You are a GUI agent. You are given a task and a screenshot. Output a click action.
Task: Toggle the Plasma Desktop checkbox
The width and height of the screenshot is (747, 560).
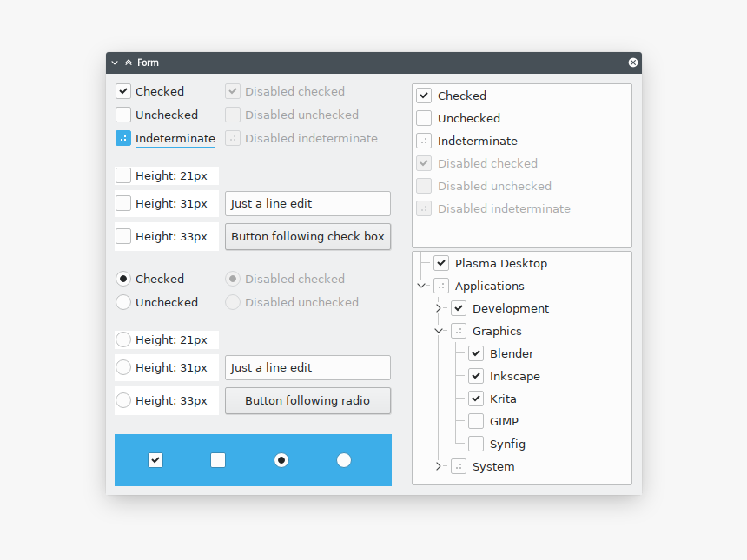pyautogui.click(x=441, y=263)
